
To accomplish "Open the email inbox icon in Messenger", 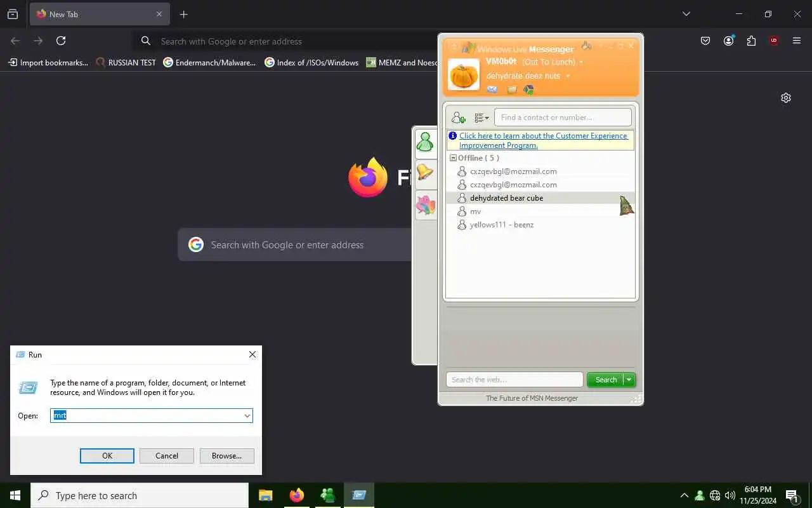I will pos(492,90).
